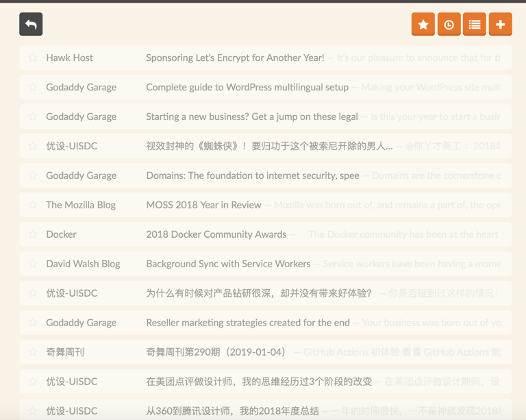Open Sponsoring Let's Encrypt for Another Year
Viewport: 526px width, 420px height.
235,58
